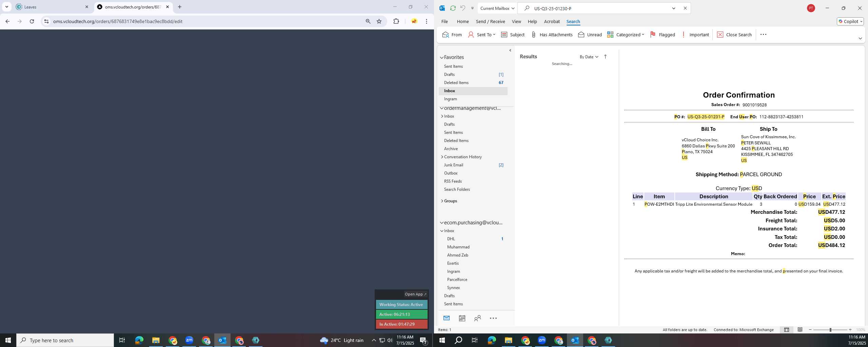Select the Ingram folder under Favorites
Screen dimensions: 868x347
point(473,99)
